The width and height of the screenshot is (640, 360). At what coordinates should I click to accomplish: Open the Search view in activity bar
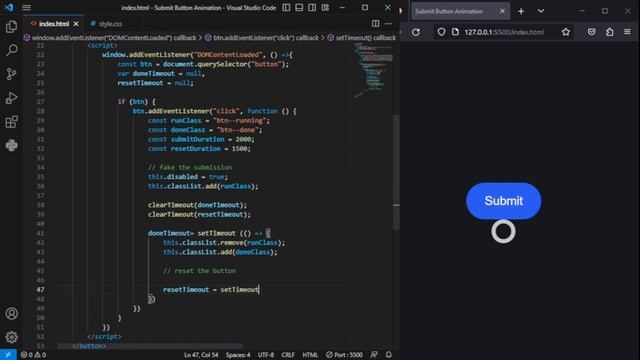pos(11,50)
